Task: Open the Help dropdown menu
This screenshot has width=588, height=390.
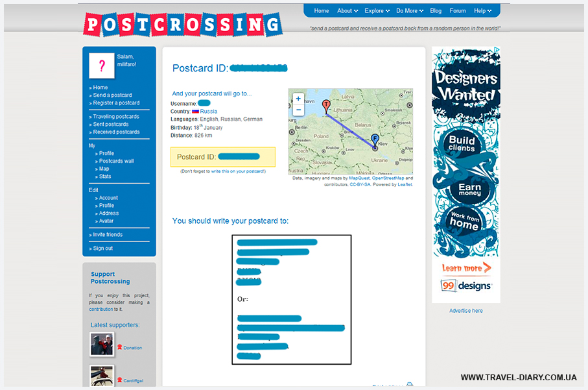Action: (482, 11)
